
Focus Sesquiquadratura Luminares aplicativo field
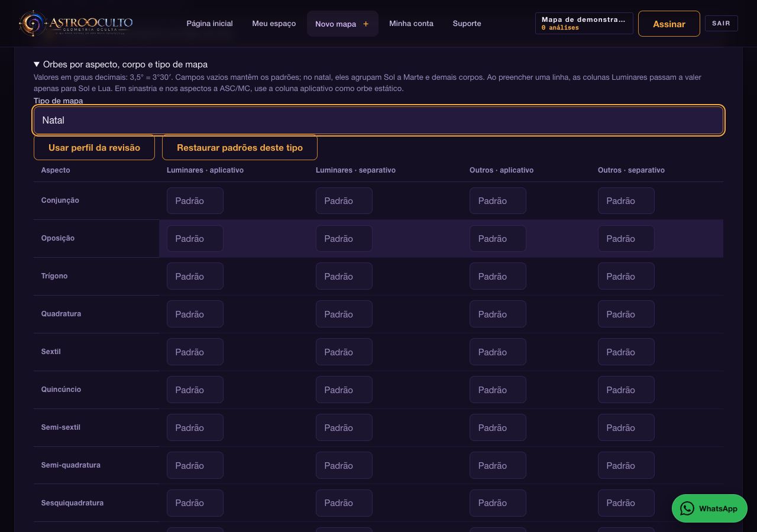point(195,503)
